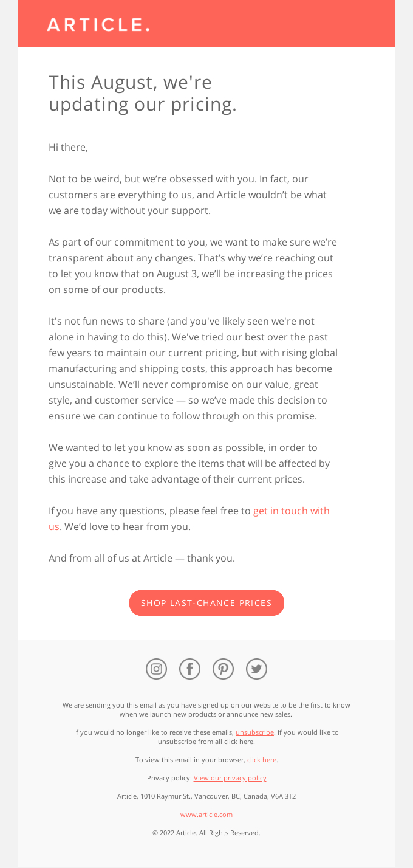Click the 'Hi there,' greeting line
This screenshot has width=413, height=868.
point(68,147)
